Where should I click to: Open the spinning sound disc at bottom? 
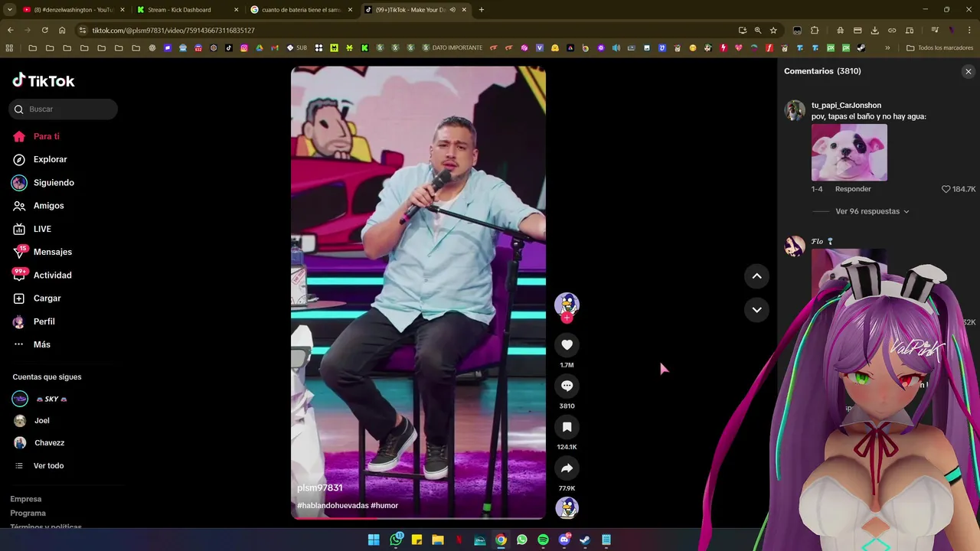(x=567, y=507)
